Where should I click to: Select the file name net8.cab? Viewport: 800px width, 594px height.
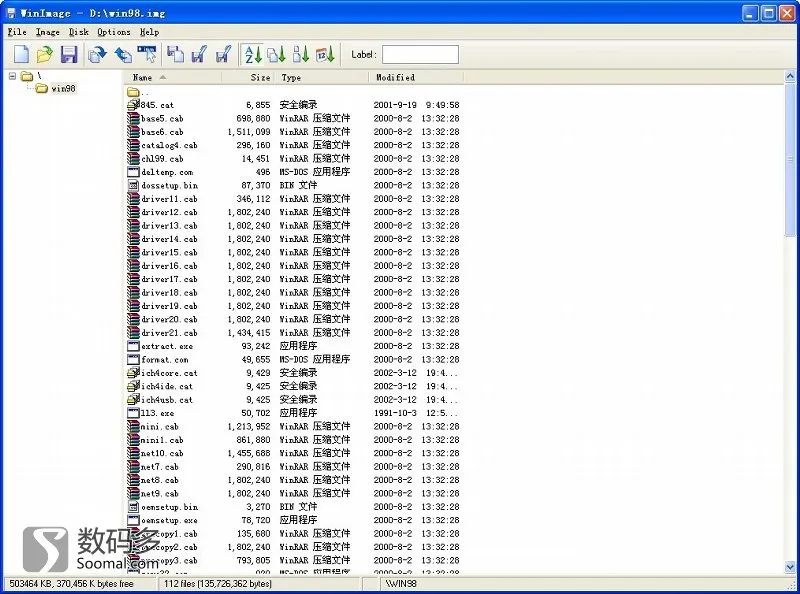pyautogui.click(x=160, y=480)
